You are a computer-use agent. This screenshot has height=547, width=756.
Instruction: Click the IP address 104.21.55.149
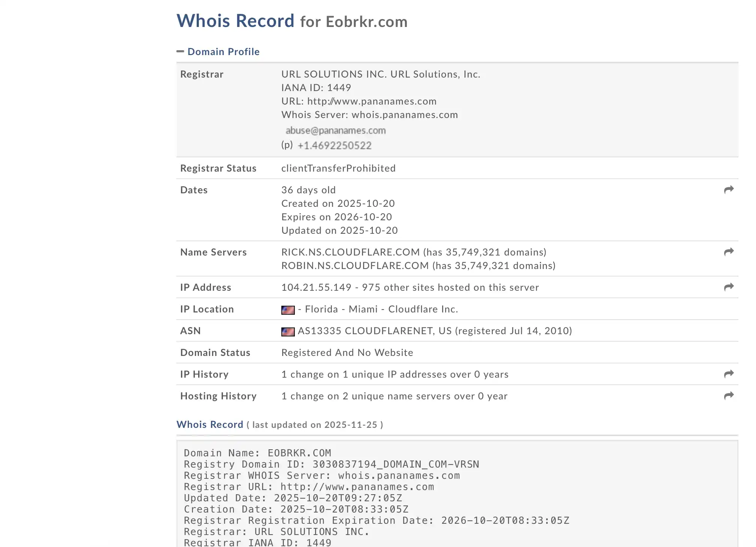click(x=316, y=287)
